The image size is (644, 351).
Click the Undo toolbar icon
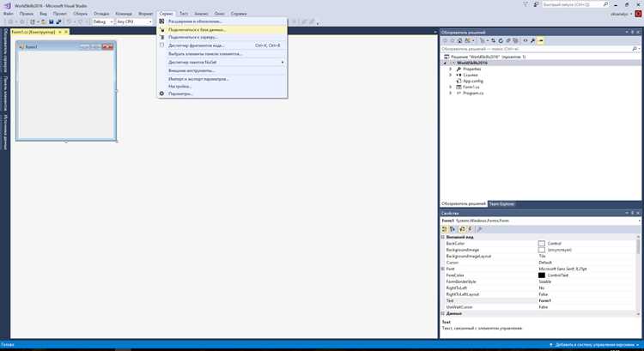(69, 21)
